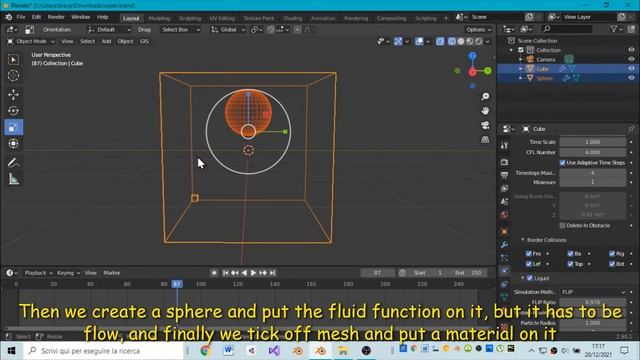Open the Playback dropdown
The width and height of the screenshot is (640, 360).
(38, 273)
